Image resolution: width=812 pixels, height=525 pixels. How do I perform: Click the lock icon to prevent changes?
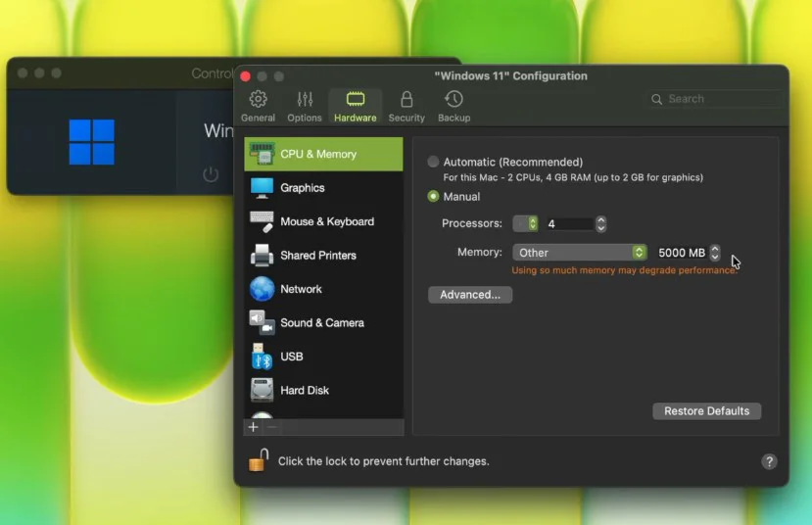point(258,460)
